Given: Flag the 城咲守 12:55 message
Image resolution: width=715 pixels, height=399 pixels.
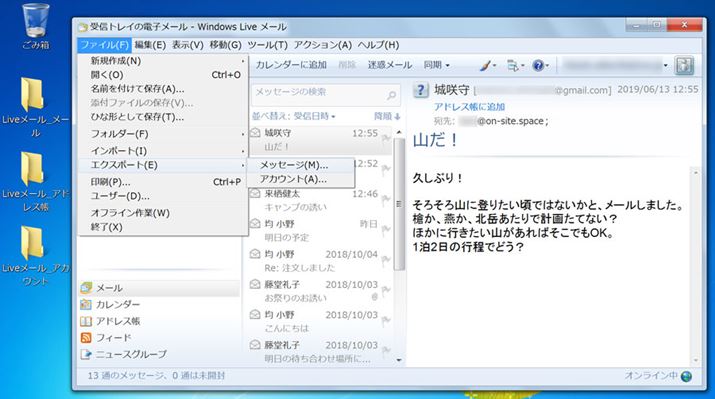Looking at the screenshot, I should coord(386,139).
